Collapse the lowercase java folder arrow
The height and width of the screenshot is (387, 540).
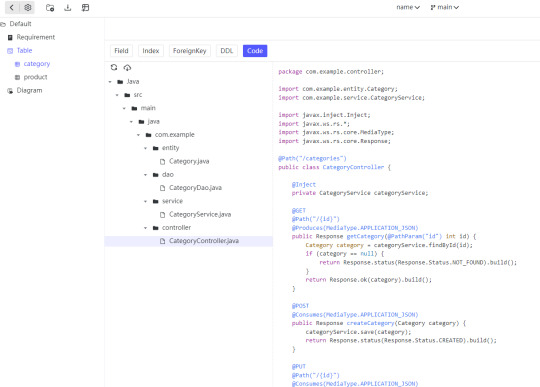tap(131, 122)
